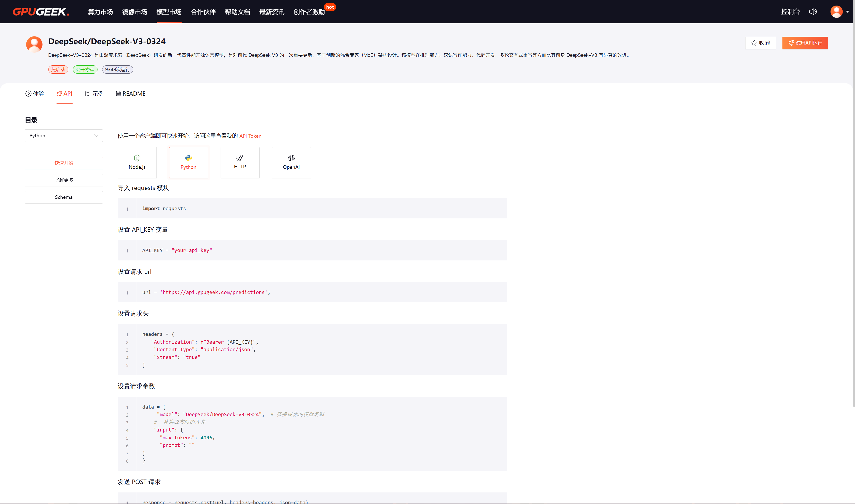
Task: Open the Python language dropdown
Action: click(x=63, y=135)
